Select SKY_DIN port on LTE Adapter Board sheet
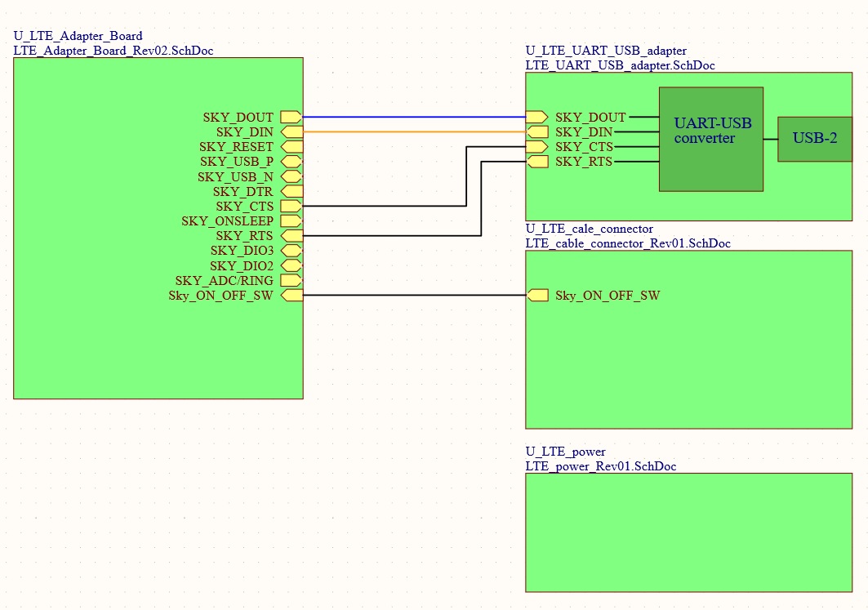The width and height of the screenshot is (868, 610). coord(292,131)
